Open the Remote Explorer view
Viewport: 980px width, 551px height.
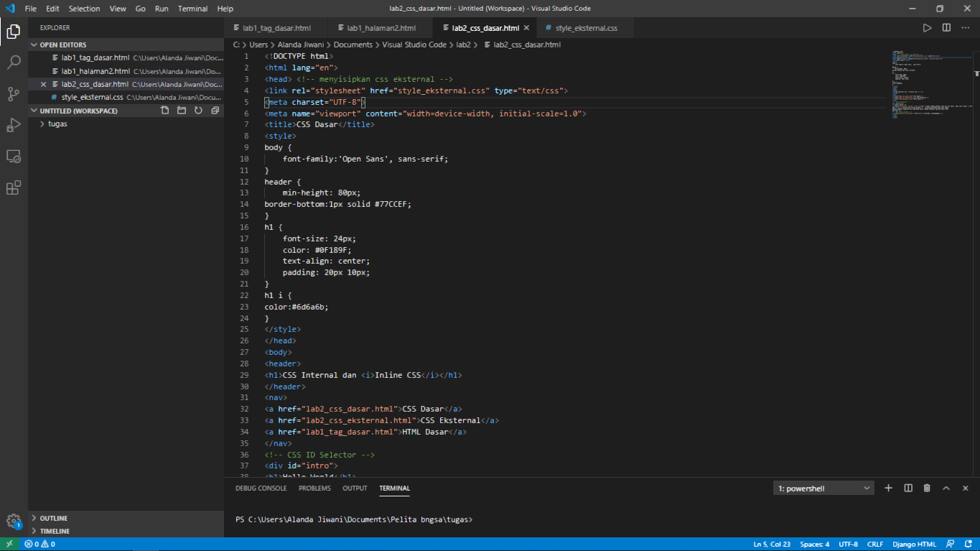14,156
